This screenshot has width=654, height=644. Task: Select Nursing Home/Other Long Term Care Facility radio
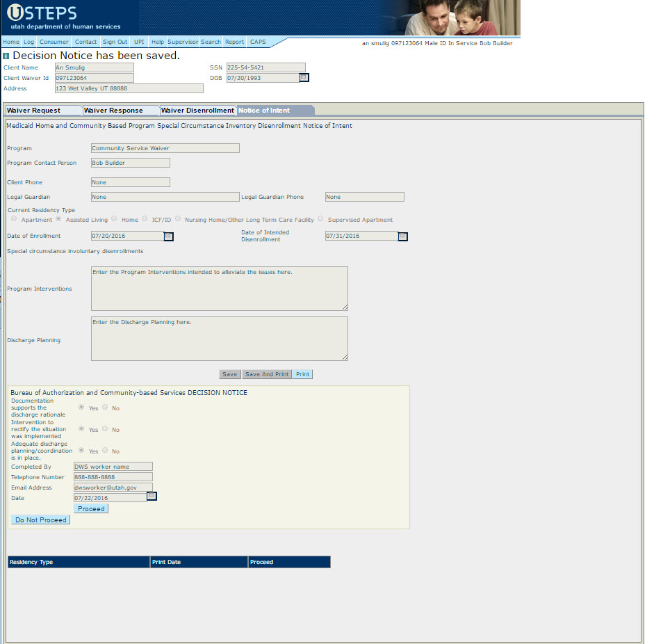pyautogui.click(x=178, y=218)
